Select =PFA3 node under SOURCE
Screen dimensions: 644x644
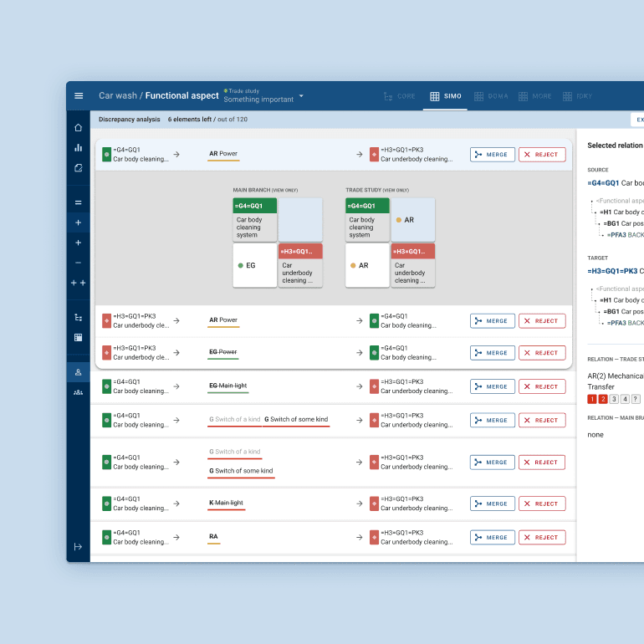pyautogui.click(x=625, y=235)
